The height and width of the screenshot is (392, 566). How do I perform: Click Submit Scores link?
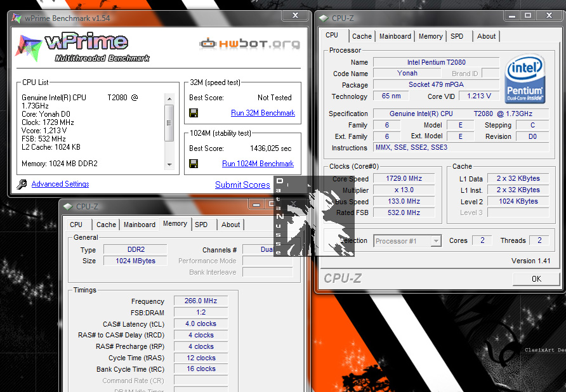click(242, 185)
